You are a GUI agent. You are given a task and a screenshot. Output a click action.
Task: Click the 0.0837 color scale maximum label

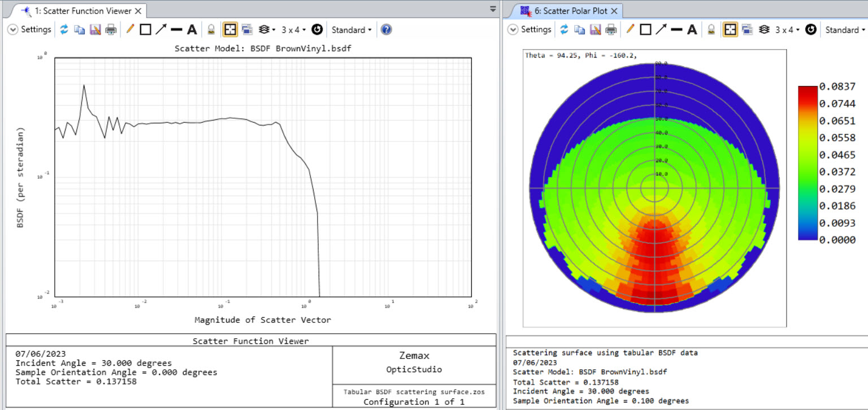[839, 87]
